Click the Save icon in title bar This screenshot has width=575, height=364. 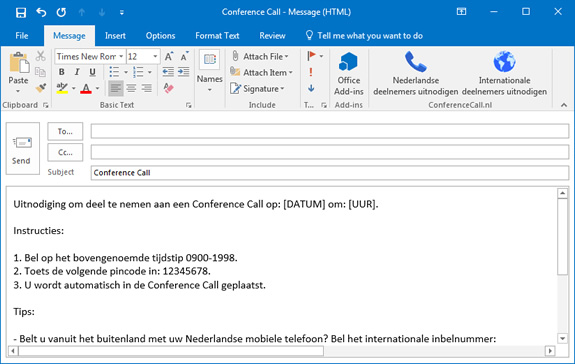pos(21,12)
